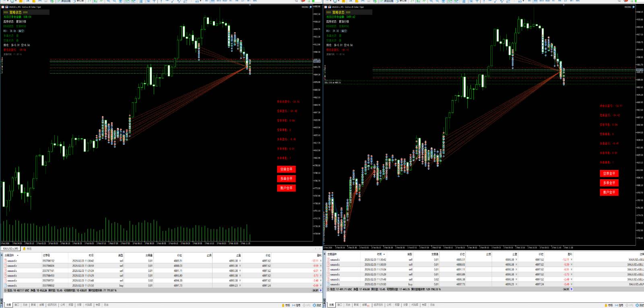
Task: Open the 新闻 tab in left window
Action: (33, 305)
